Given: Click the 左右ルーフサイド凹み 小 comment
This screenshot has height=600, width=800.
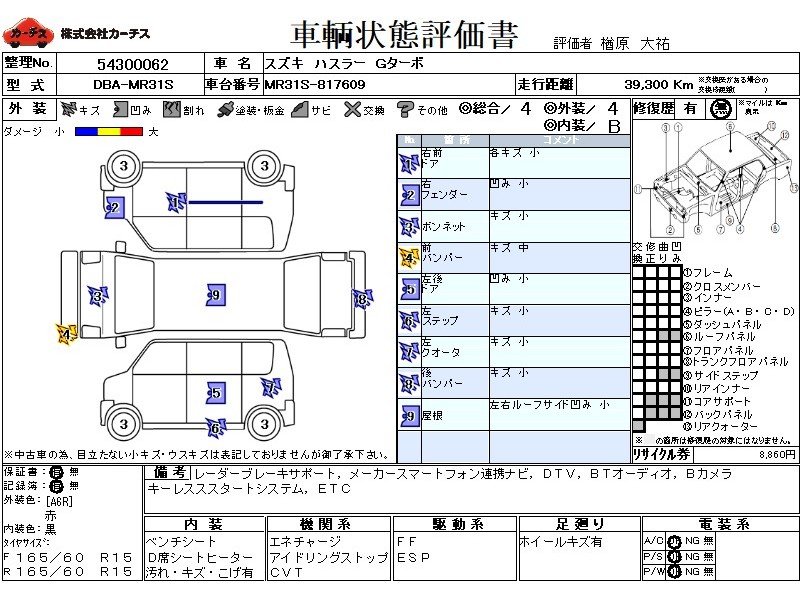Looking at the screenshot, I should [x=549, y=405].
